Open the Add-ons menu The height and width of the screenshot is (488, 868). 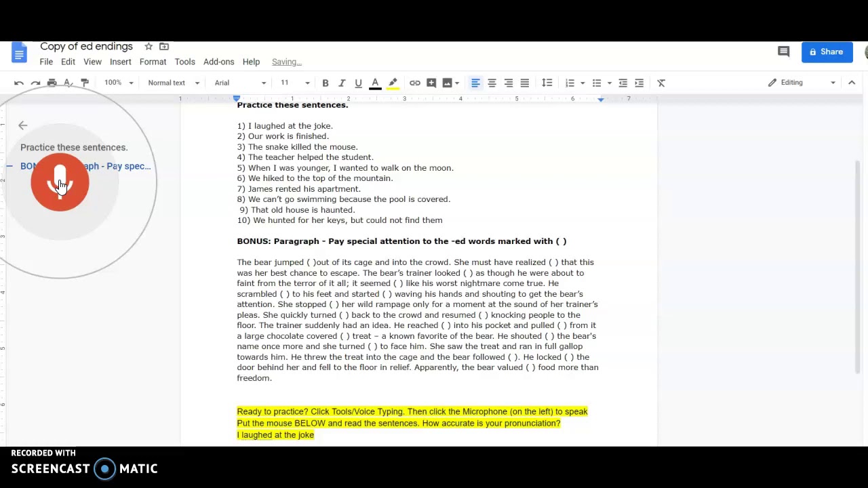[x=218, y=62]
